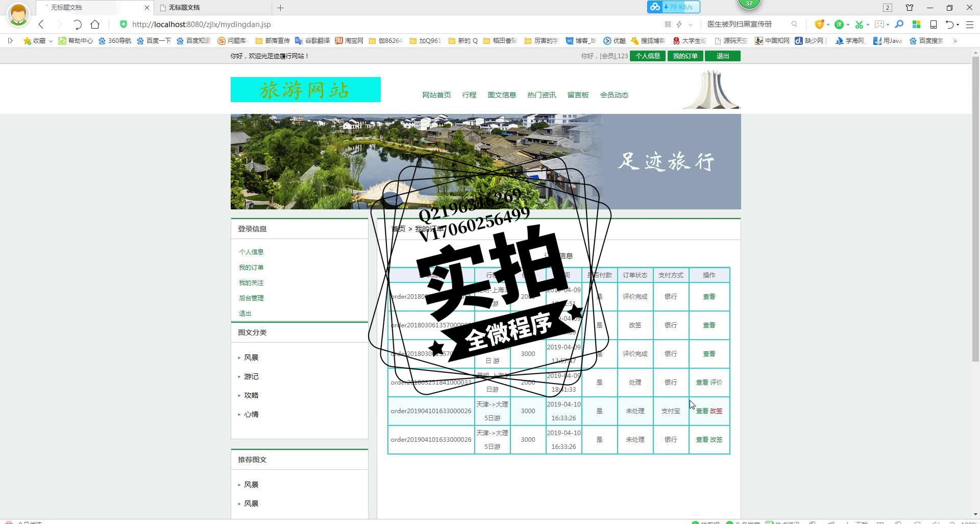Reload the page with the refresh icon

[77, 24]
